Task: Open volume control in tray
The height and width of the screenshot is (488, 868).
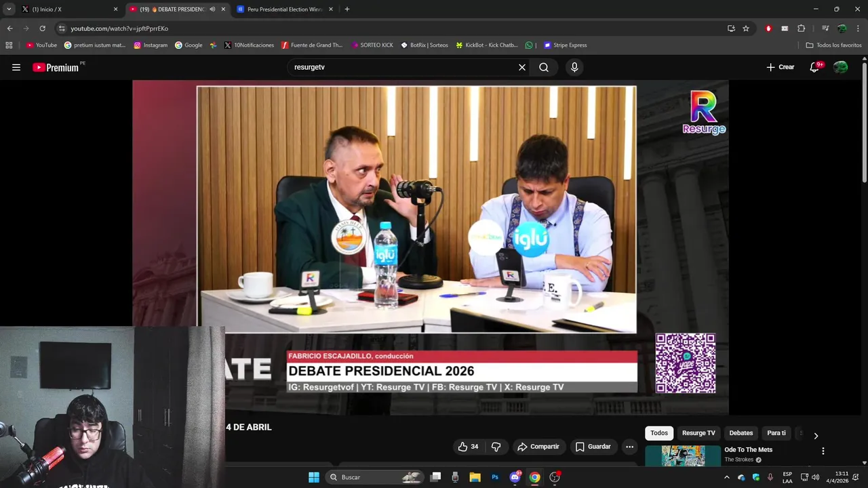Action: tap(816, 477)
